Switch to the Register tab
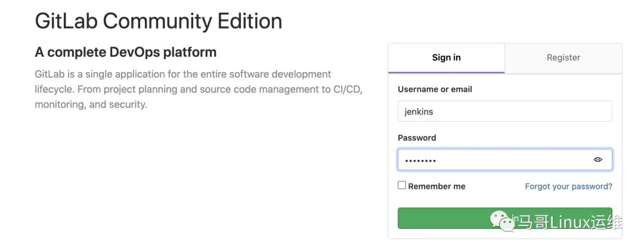The image size is (644, 251). point(563,58)
